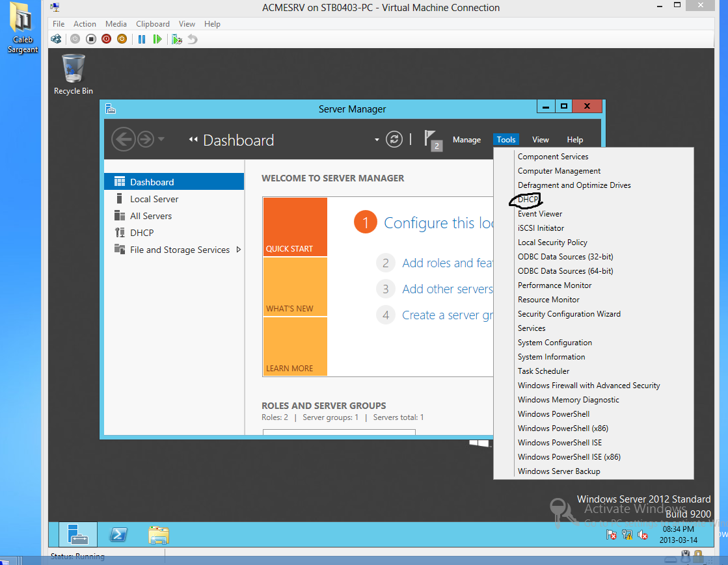
Task: Choose Windows Server Backup
Action: pos(559,471)
